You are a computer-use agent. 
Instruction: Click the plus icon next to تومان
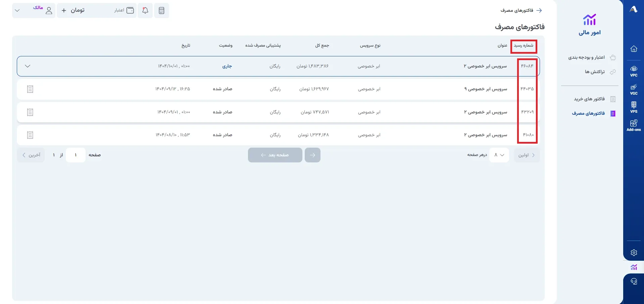coord(64,10)
